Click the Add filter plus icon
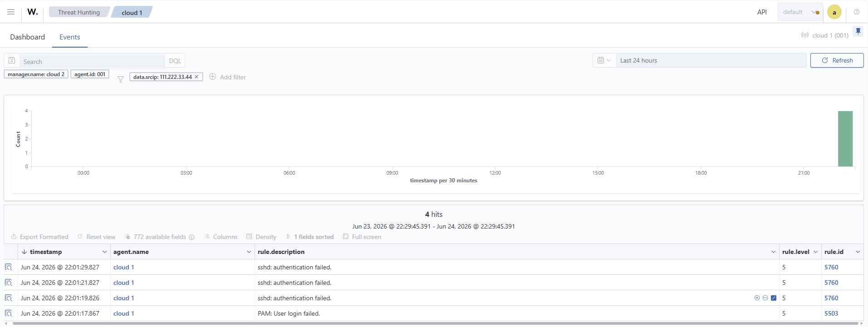Viewport: 868px width, 327px height. (x=212, y=77)
